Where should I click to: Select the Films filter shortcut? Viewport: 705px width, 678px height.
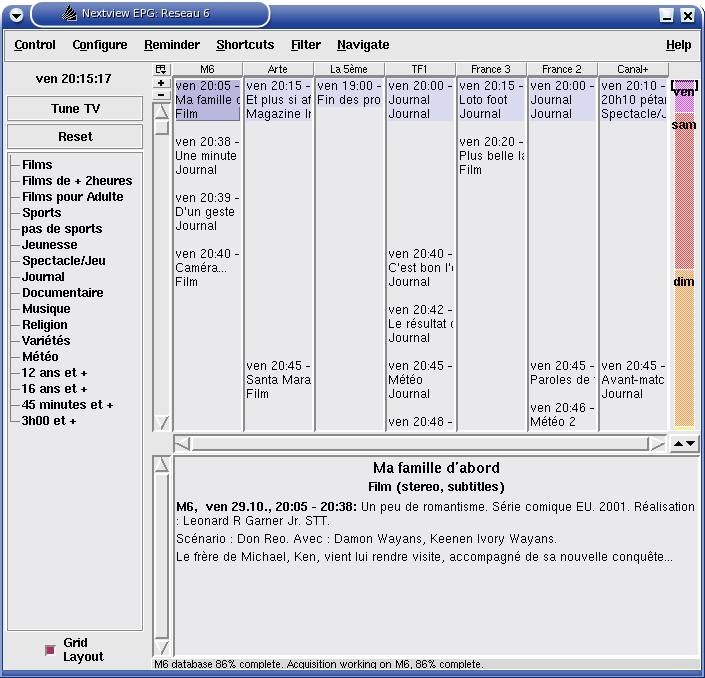tap(38, 165)
